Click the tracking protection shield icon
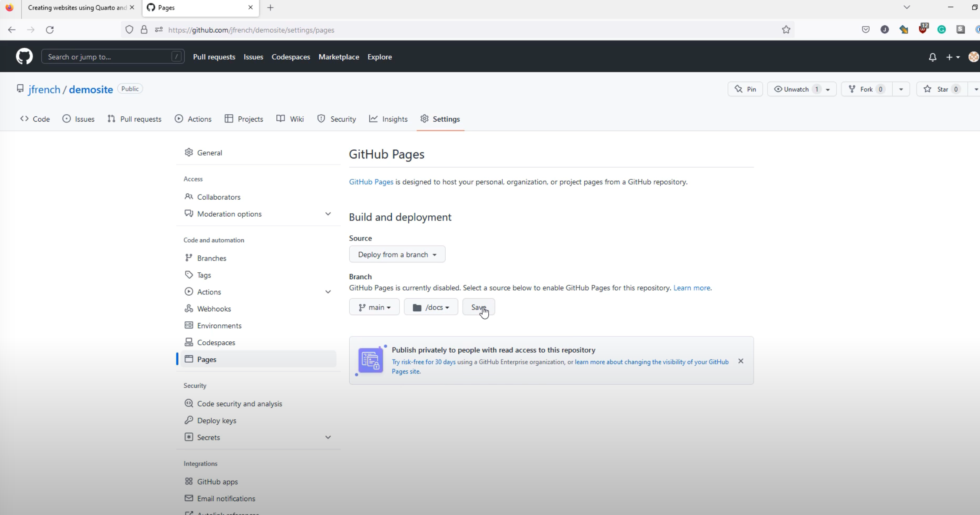980x515 pixels. tap(129, 30)
